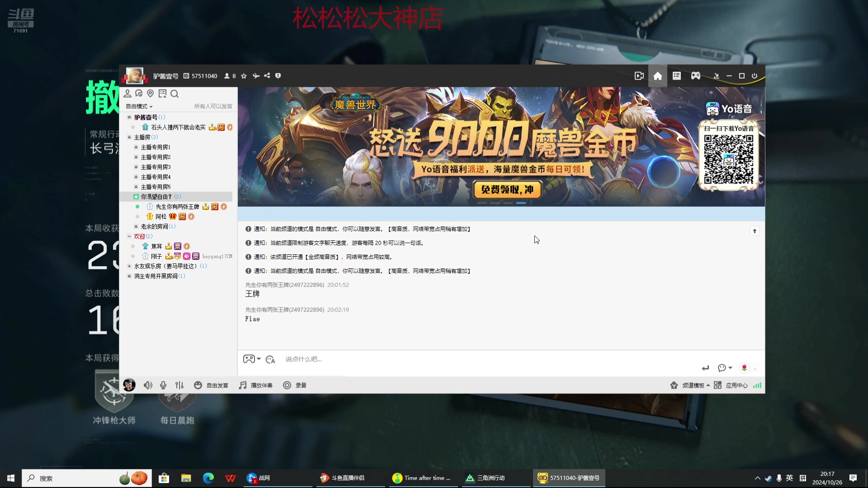Send message with enter arrow icon

point(705,368)
